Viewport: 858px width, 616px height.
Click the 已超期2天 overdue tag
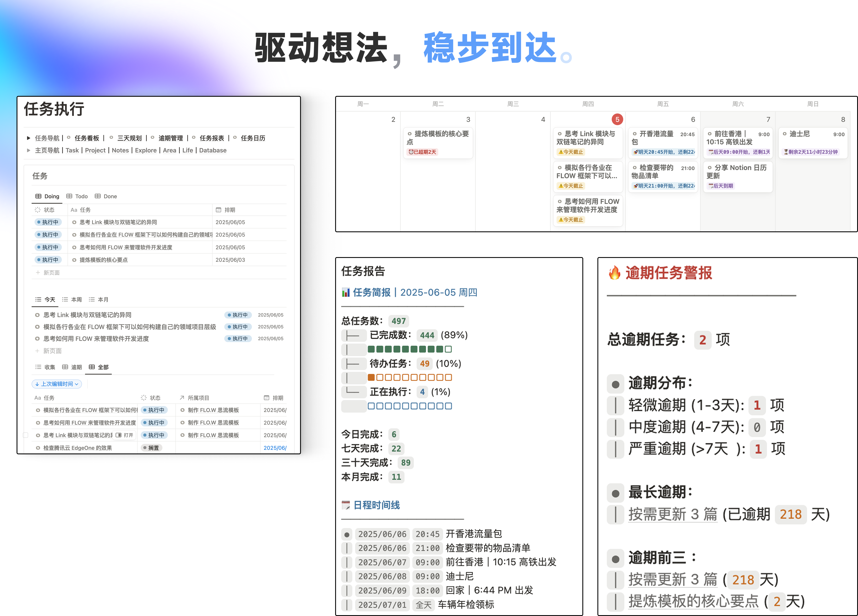click(x=423, y=152)
